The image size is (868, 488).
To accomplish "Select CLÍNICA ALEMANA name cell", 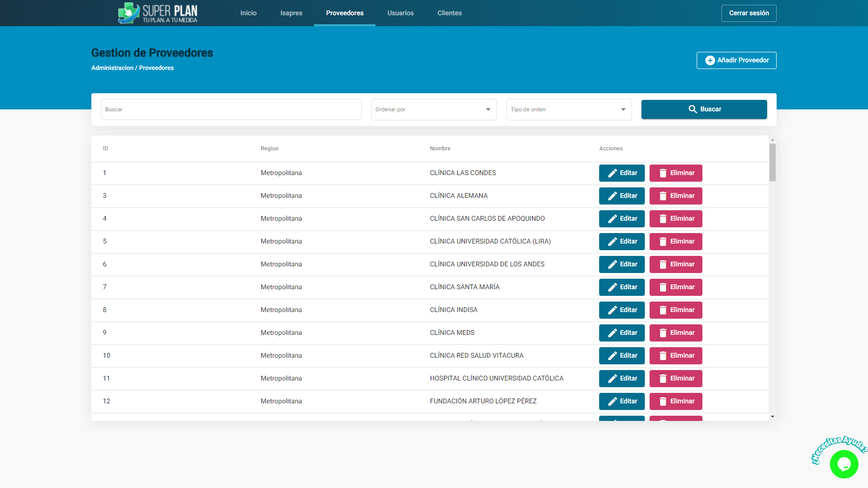I will tap(458, 196).
